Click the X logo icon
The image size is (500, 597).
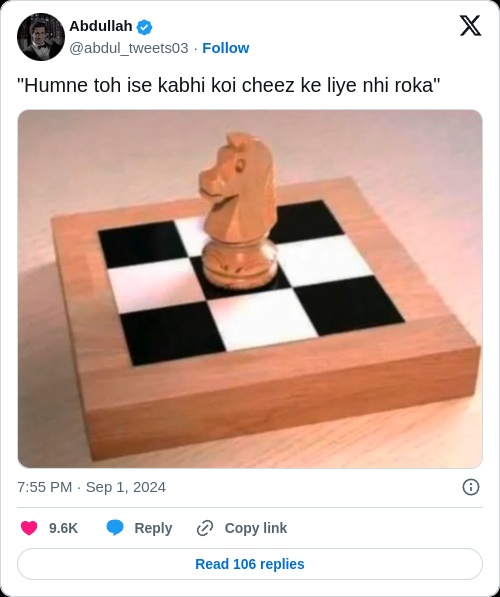click(470, 26)
